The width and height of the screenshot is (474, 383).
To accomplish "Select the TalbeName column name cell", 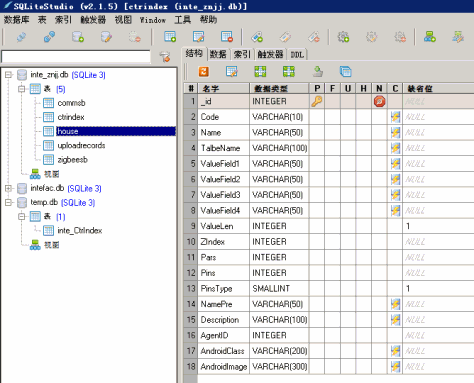I will click(223, 148).
